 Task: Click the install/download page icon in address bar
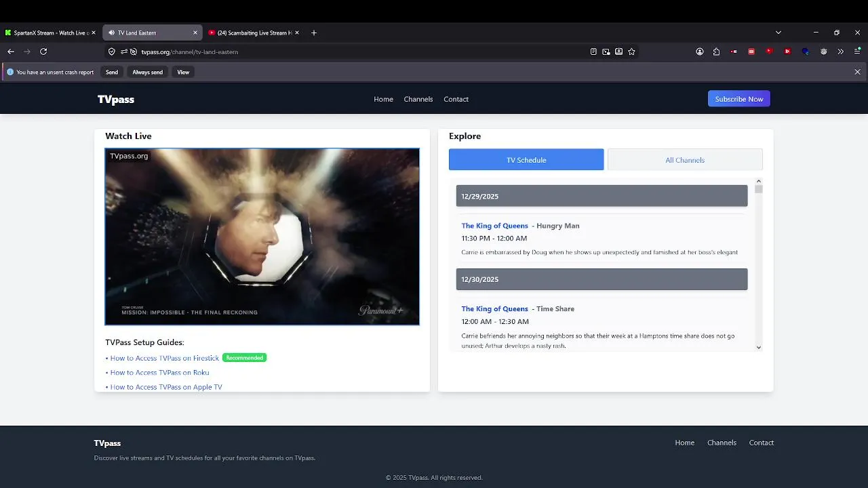point(619,52)
